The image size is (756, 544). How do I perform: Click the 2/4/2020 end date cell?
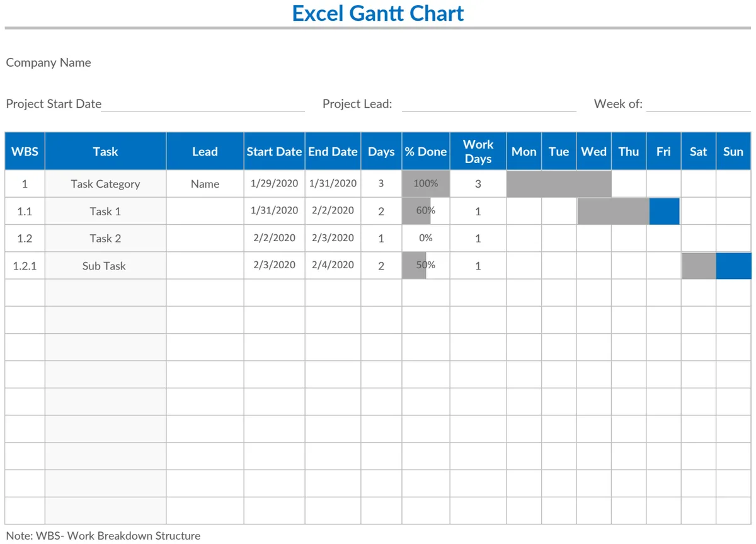tap(333, 265)
